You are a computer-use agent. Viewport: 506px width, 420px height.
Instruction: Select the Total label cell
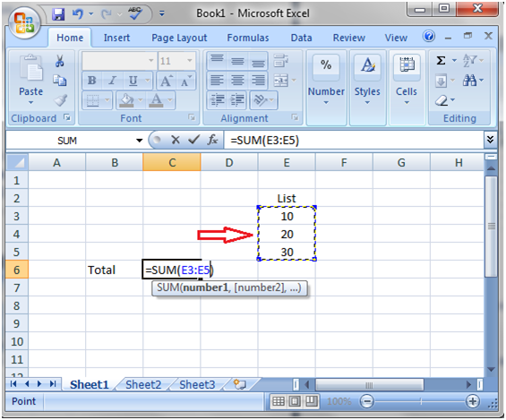coord(115,270)
